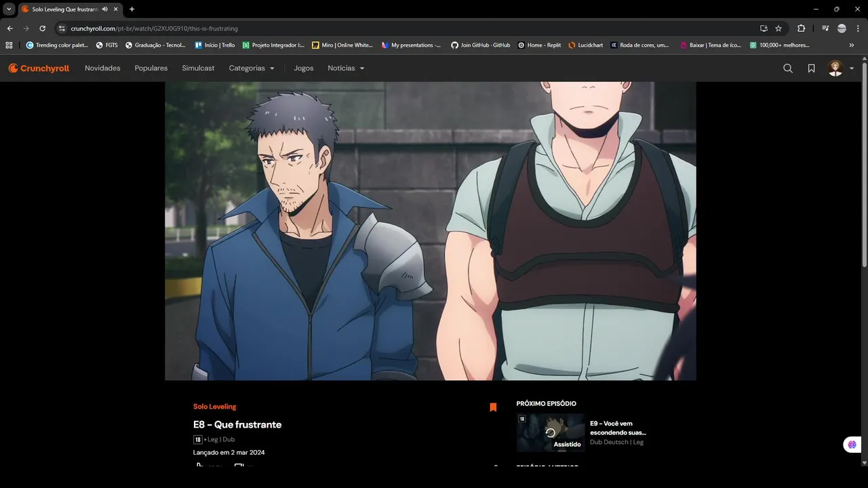This screenshot has height=488, width=868.
Task: Click the E8 - Que frustrante title
Action: [237, 424]
